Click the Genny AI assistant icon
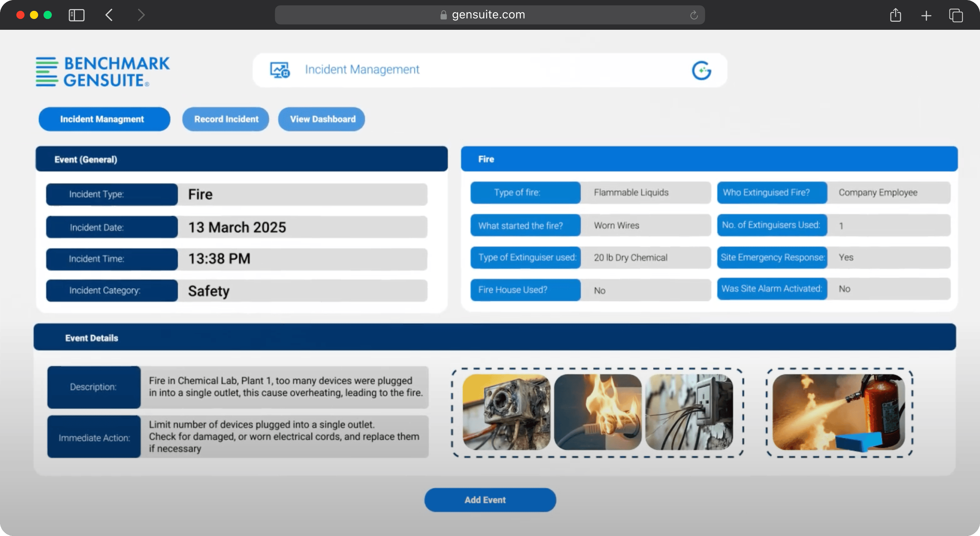Screen dimensions: 980x536 click(x=701, y=70)
